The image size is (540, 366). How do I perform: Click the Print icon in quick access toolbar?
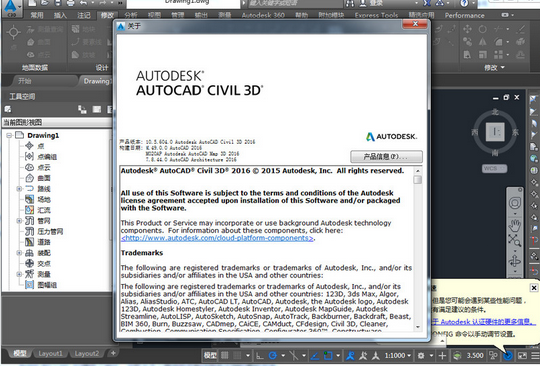[x=70, y=3]
